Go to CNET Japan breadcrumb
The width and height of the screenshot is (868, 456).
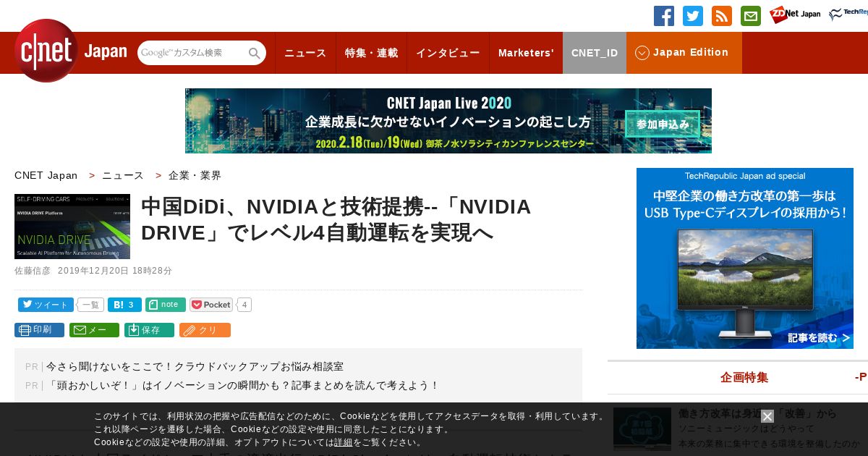pos(46,175)
